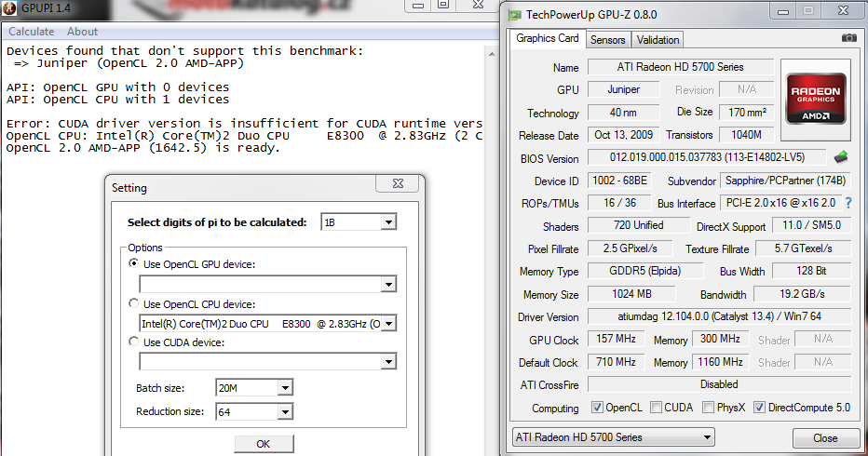Open the ATI Radeon HD 5700 Series selector
The image size is (868, 456).
click(614, 437)
